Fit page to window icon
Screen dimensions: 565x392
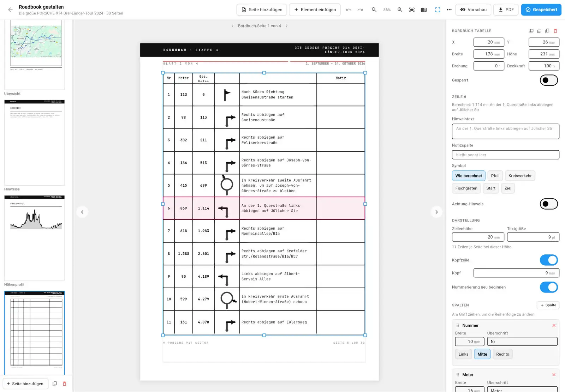[x=412, y=10]
